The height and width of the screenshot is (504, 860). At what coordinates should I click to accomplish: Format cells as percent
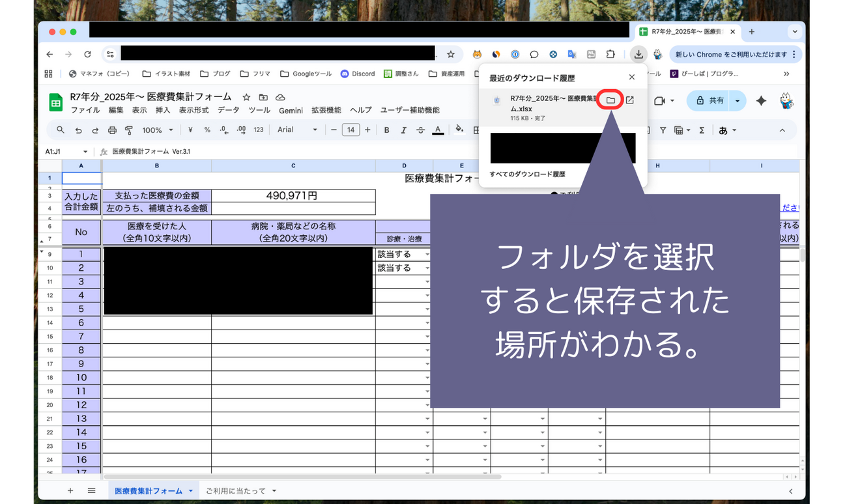point(207,130)
